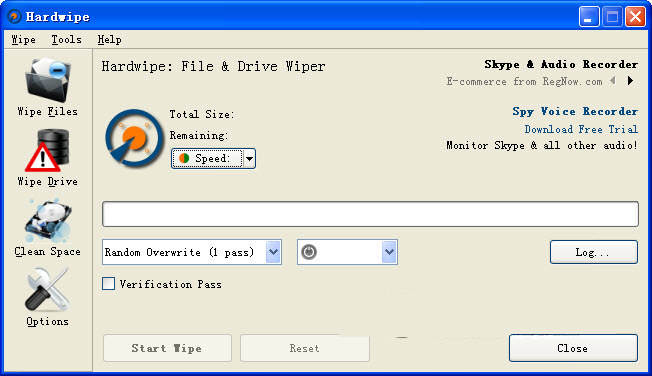Open the Wipe menu
Viewport: 652px width, 376px height.
24,40
